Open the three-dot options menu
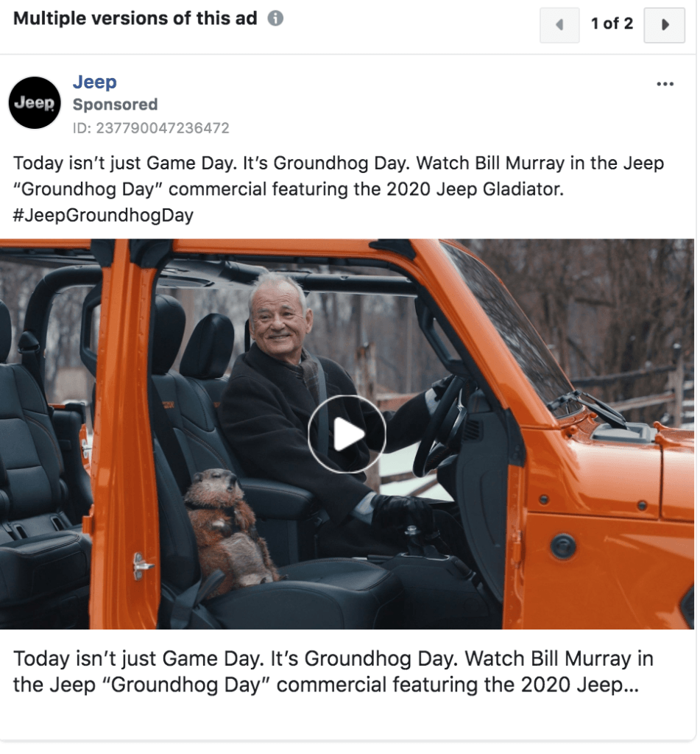Image resolution: width=700 pixels, height=754 pixels. pos(665,84)
